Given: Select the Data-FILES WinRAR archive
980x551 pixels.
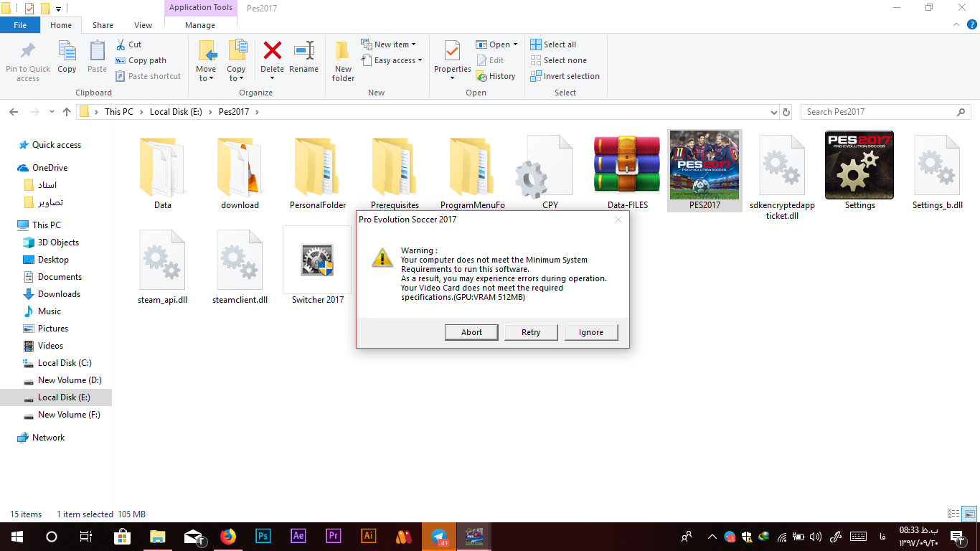Looking at the screenshot, I should click(627, 172).
